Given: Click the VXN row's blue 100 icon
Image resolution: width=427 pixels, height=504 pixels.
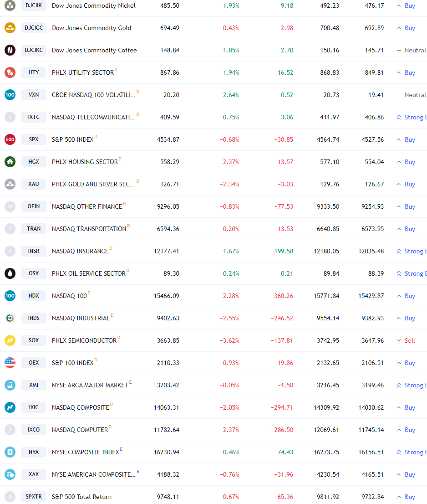Looking at the screenshot, I should coord(10,95).
